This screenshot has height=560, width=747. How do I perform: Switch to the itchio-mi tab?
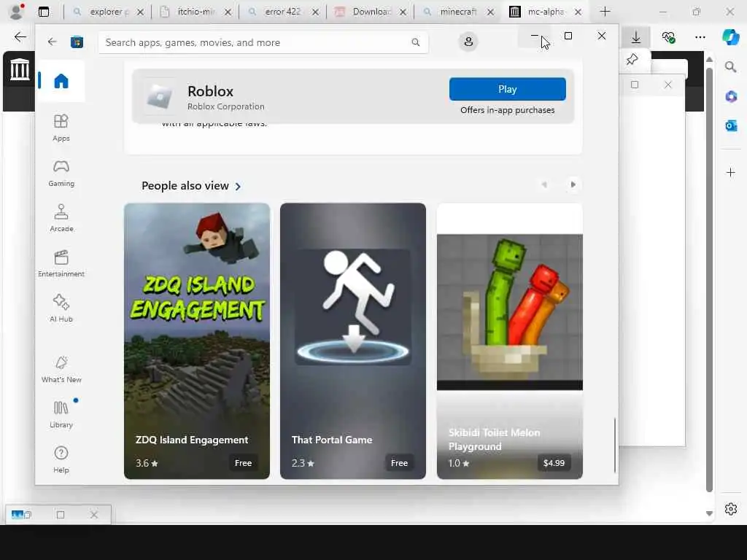coord(196,12)
